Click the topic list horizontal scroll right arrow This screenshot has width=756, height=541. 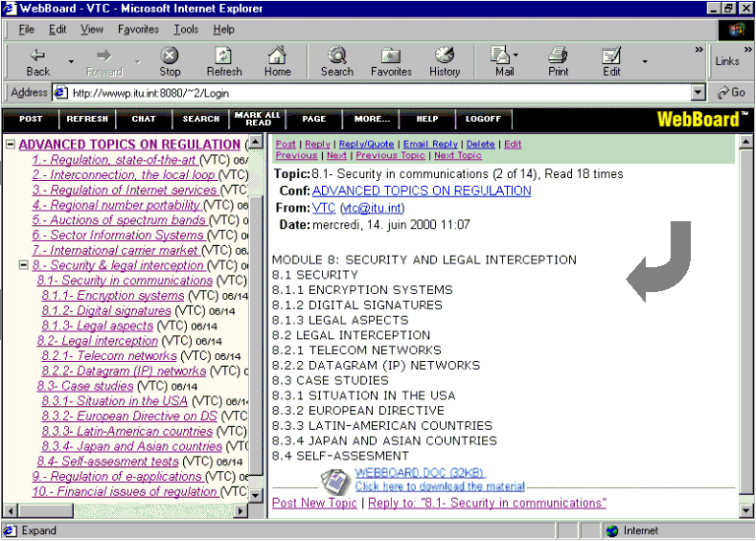point(241,510)
